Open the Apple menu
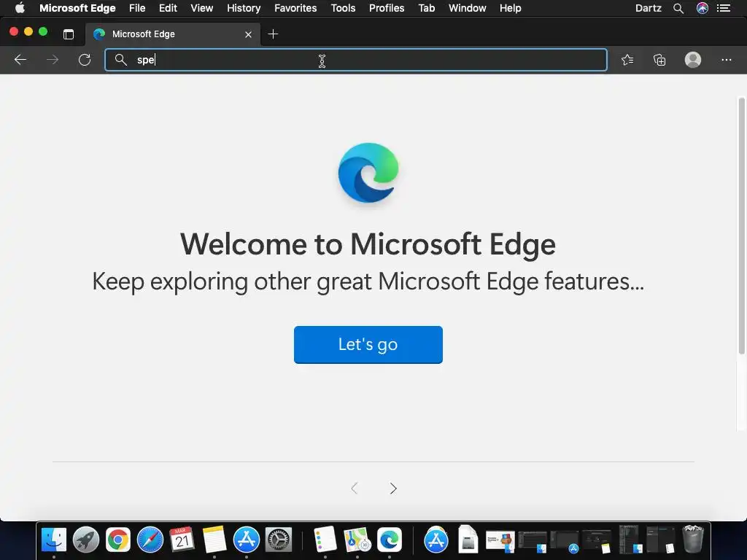Screen dimensions: 747x560 (20, 8)
